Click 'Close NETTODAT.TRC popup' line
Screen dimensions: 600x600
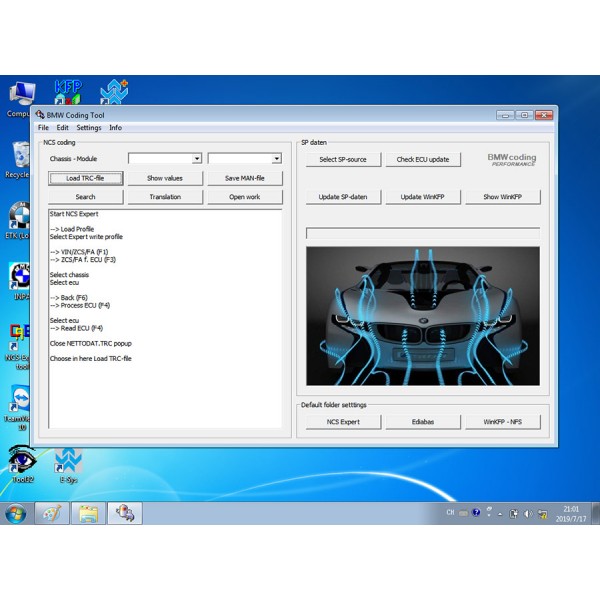pos(90,344)
